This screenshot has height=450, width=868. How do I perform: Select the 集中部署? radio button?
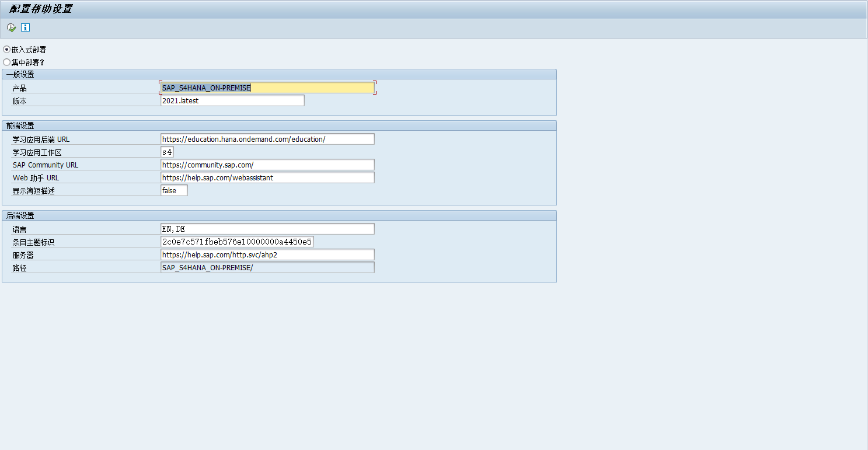[x=7, y=62]
